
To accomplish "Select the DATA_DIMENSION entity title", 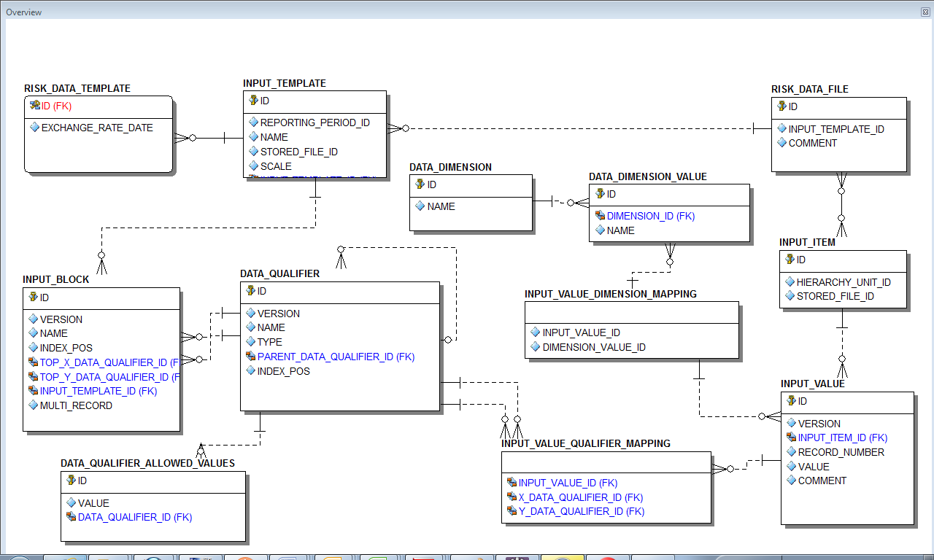I will point(450,167).
